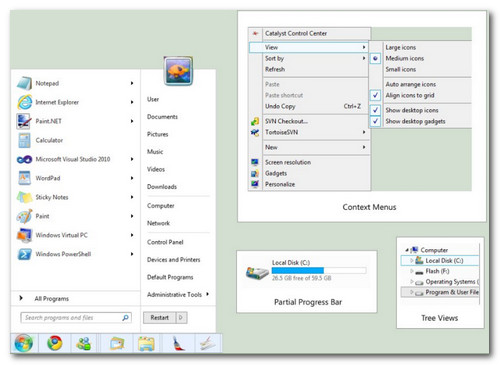Uncheck Align icons to grid
Screen dimensions: 500x365
375,95
